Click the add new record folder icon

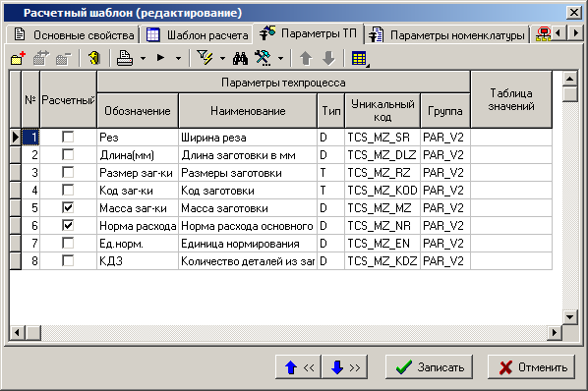pyautogui.click(x=18, y=58)
